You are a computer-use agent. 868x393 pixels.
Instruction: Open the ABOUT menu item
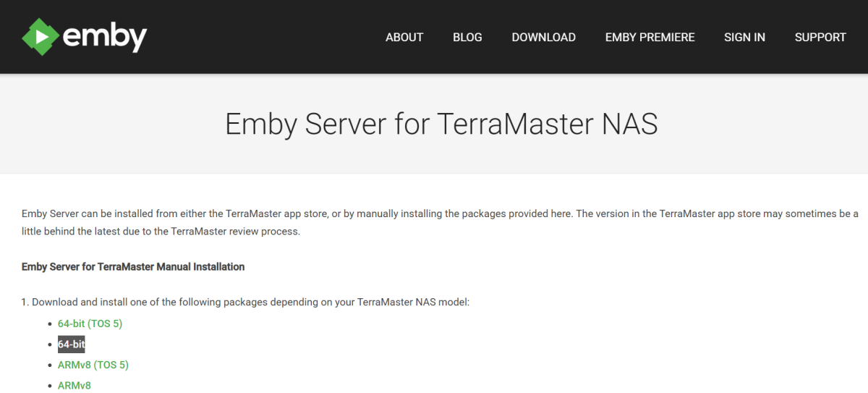(x=404, y=37)
